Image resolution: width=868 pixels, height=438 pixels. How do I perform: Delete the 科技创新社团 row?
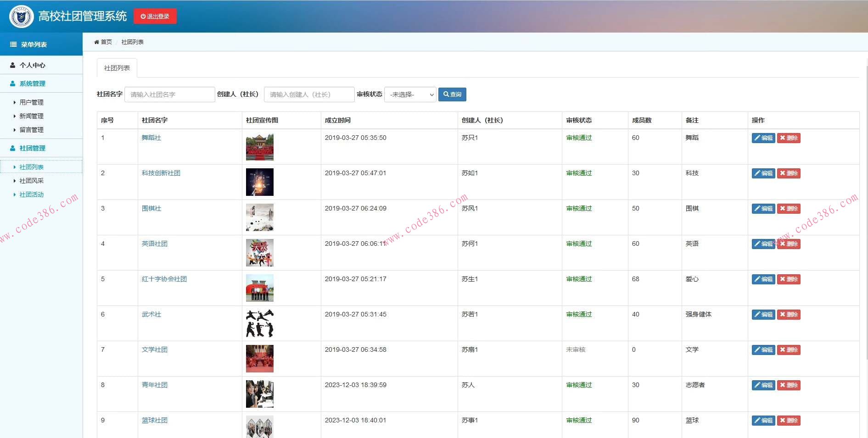pyautogui.click(x=788, y=173)
